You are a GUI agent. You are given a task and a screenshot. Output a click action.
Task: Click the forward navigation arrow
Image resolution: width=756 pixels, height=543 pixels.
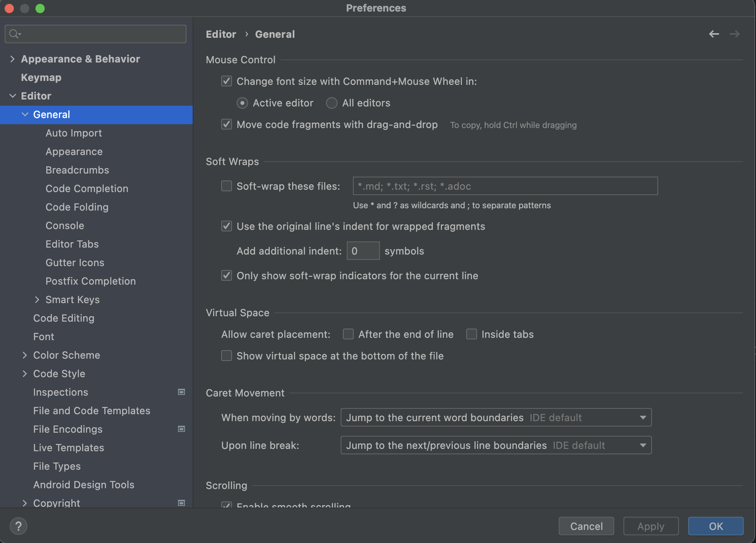point(734,34)
